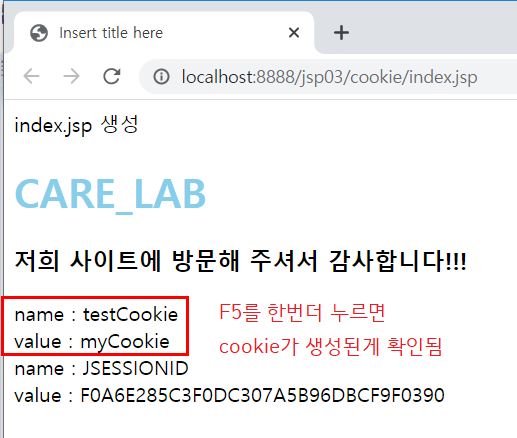The height and width of the screenshot is (438, 517).
Task: Click the red box around testCookie entries
Action: 95,325
